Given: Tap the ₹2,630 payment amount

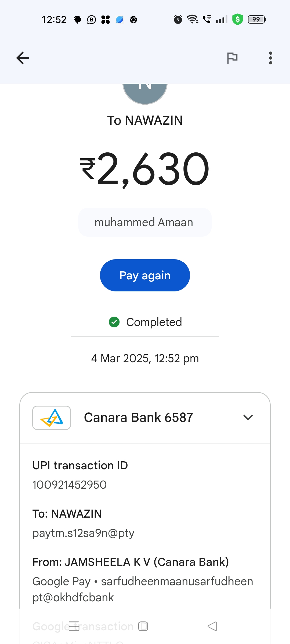Looking at the screenshot, I should (145, 169).
